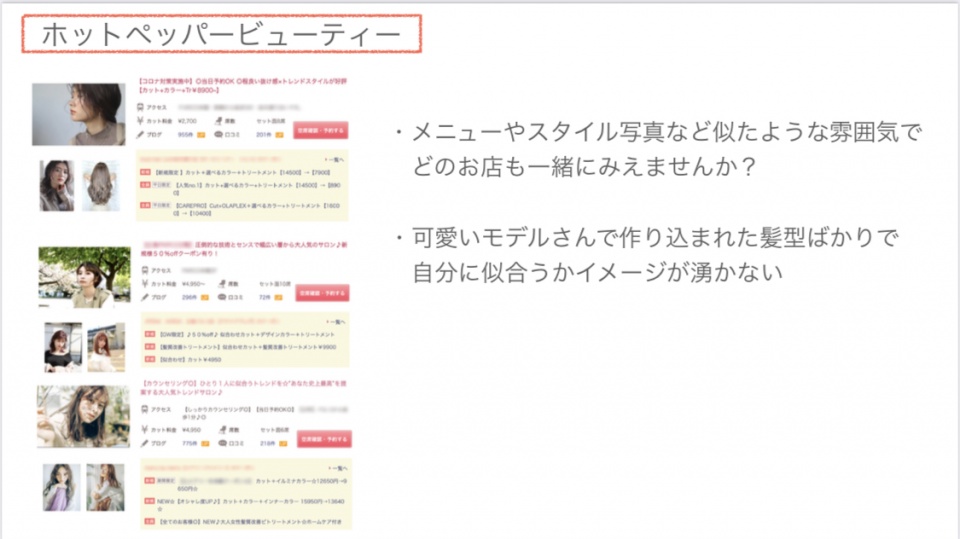The image size is (960, 539).
Task: Open the back-view long gray hair thumbnail
Action: pyautogui.click(x=100, y=186)
